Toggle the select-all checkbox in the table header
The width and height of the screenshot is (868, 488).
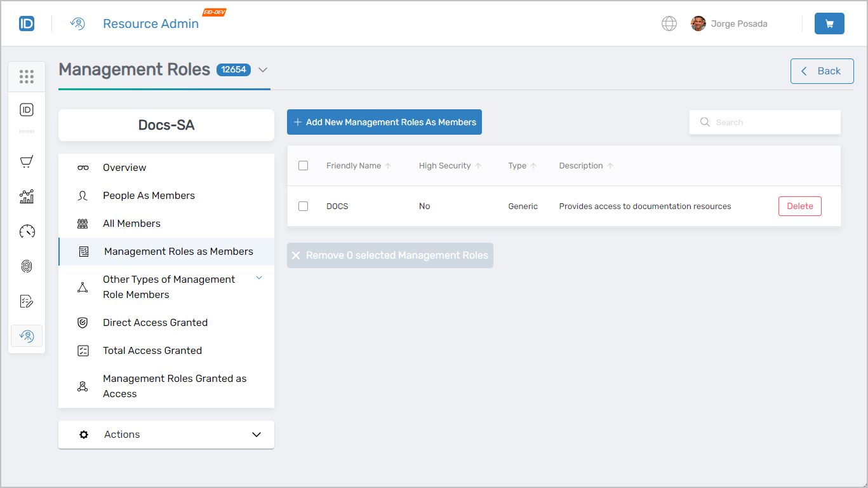coord(303,165)
